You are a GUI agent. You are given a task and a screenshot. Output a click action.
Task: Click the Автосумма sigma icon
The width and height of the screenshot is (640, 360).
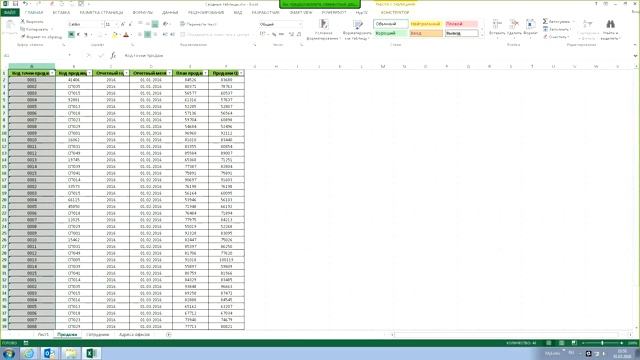pyautogui.click(x=545, y=21)
